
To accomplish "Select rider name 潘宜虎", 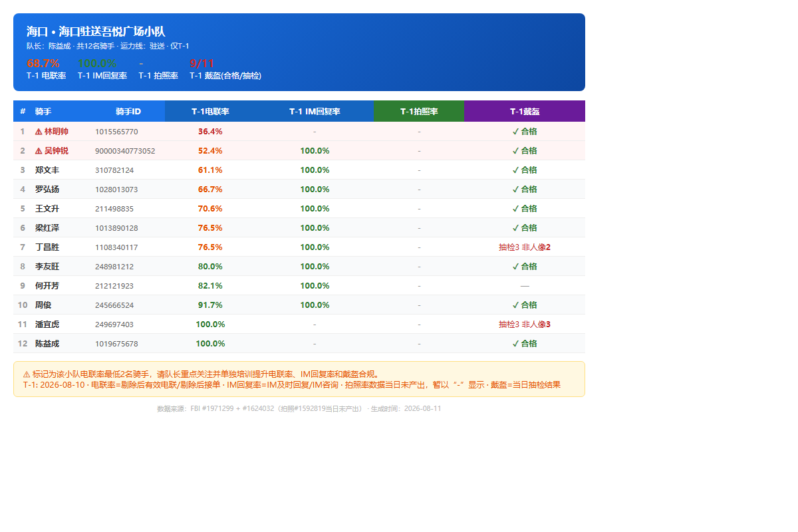I will coord(47,325).
